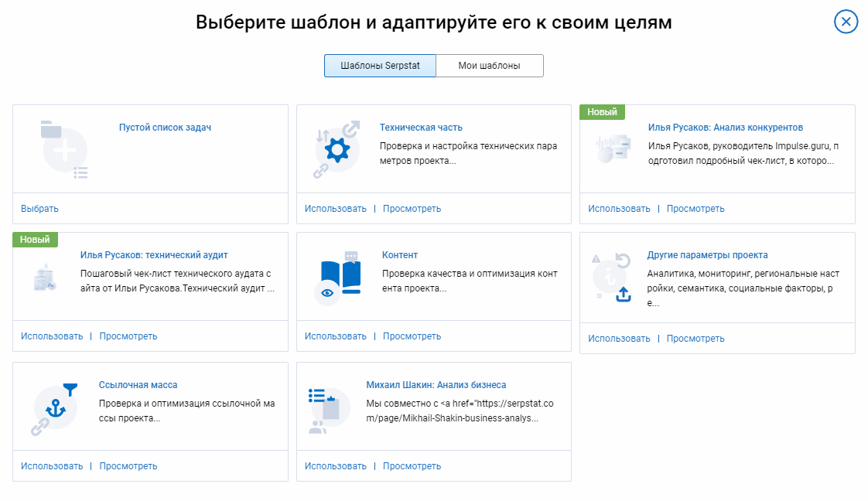Viewport: 868px width, 501px height.
Task: Click the book and eye Контент icon
Action: 337,278
